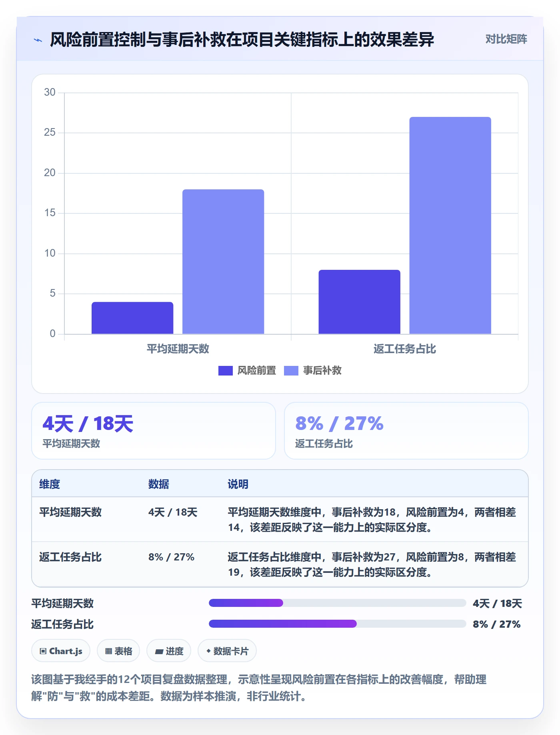
Task: Click the chart title heading text
Action: pos(242,40)
